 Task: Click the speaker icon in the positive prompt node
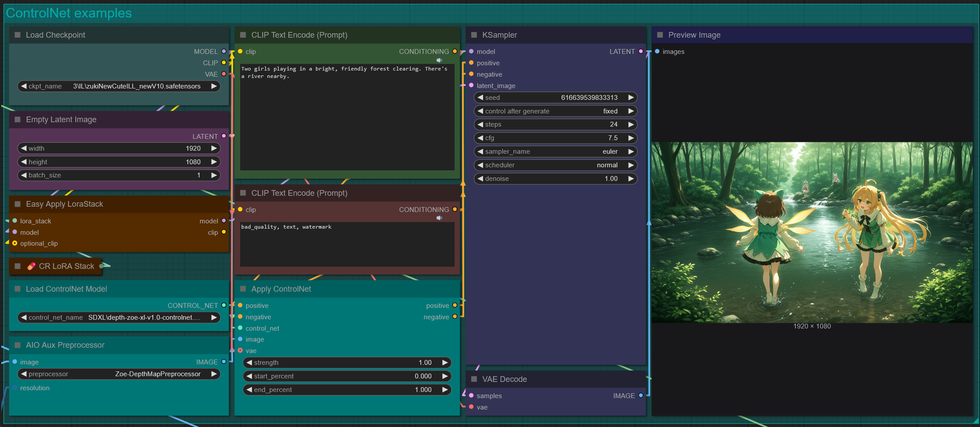439,60
